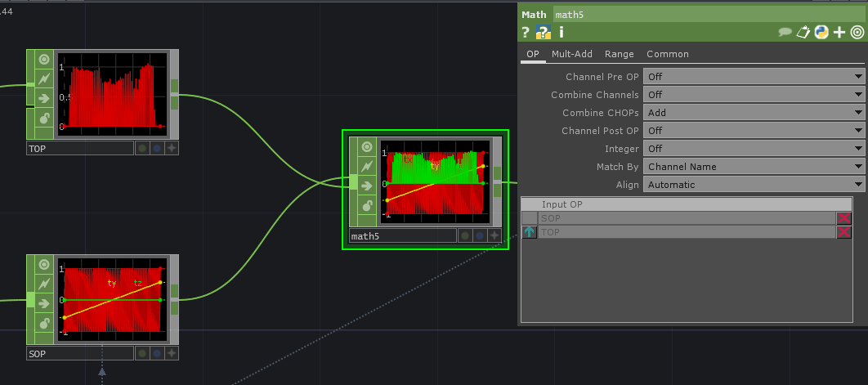Open the Common parameters tab
The height and width of the screenshot is (385, 868).
click(667, 54)
